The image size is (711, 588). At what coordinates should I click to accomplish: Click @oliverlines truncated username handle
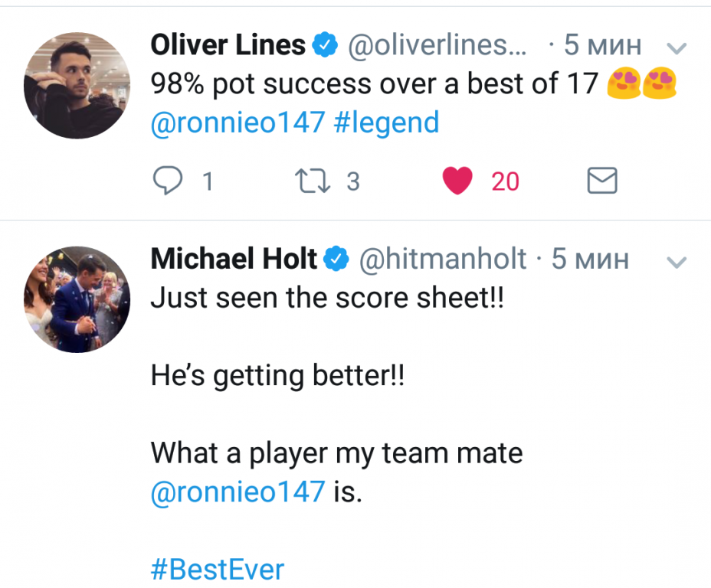(437, 46)
